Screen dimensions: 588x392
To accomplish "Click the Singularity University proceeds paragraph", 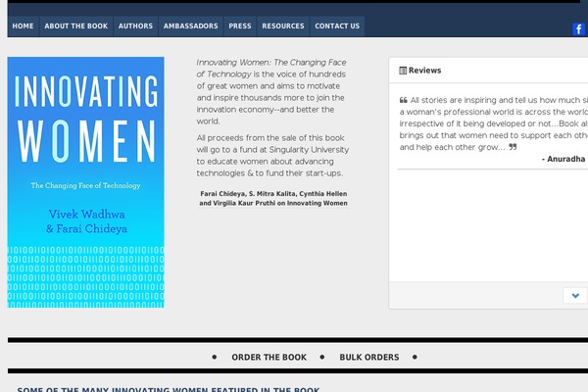I will [x=272, y=156].
